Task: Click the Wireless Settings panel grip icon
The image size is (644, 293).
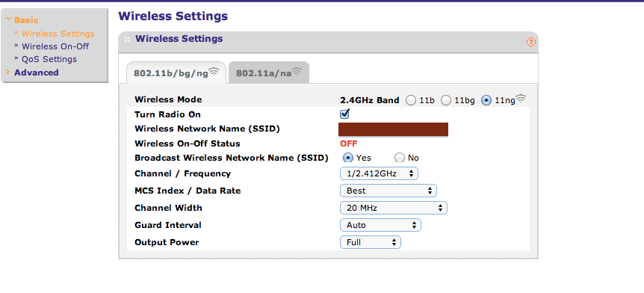Action: click(x=127, y=40)
